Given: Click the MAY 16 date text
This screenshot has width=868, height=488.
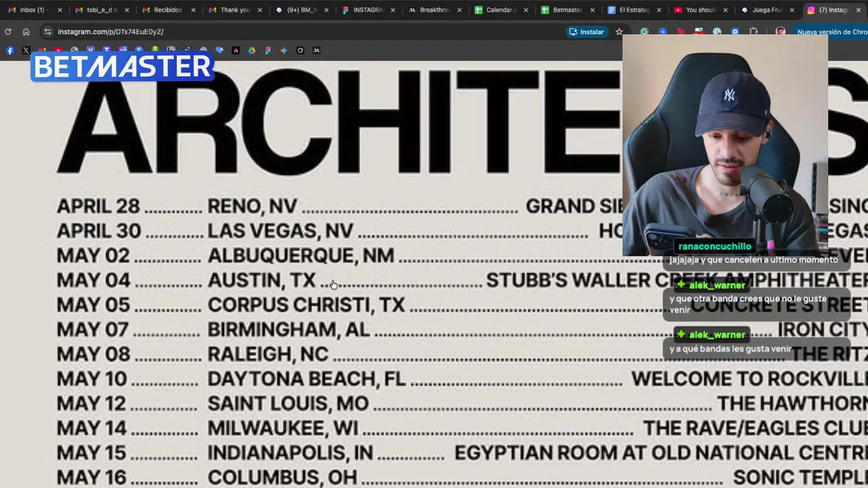Looking at the screenshot, I should coord(92,477).
